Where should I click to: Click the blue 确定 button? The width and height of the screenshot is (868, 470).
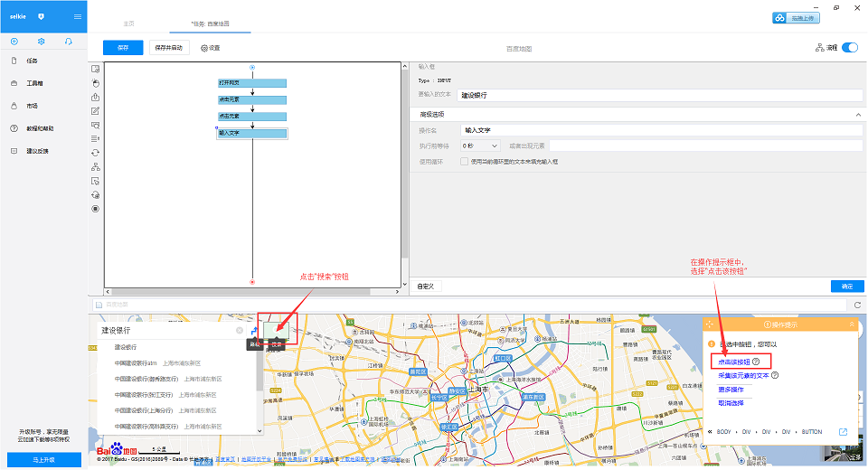[847, 287]
